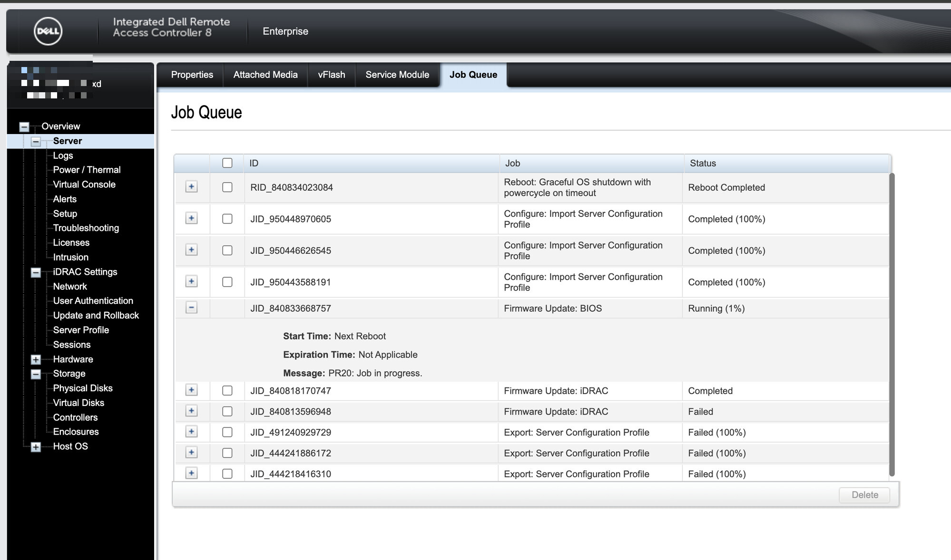
Task: Expand job JID_950446626545 details
Action: (x=191, y=250)
